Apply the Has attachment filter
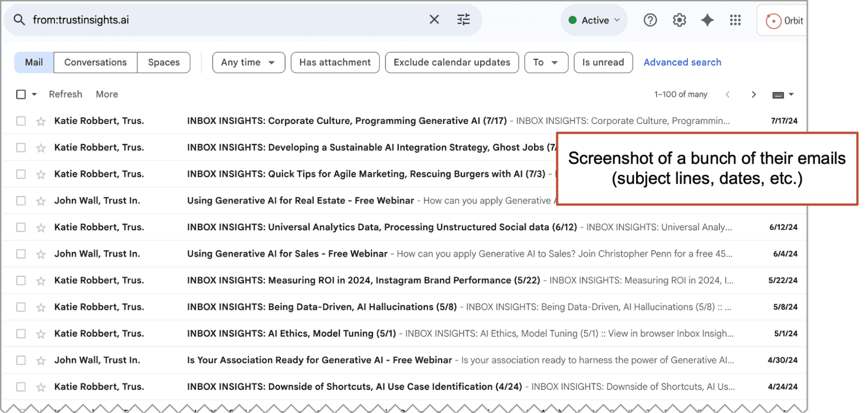 335,63
